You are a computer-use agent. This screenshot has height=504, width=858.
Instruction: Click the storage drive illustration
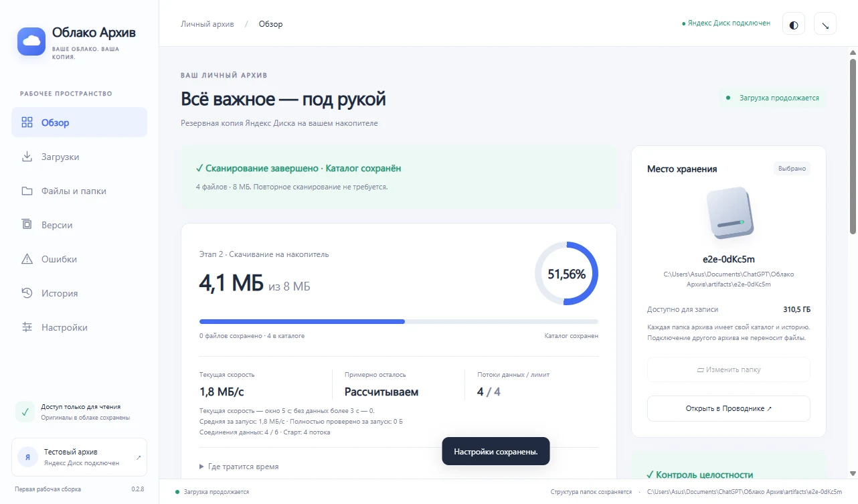tap(729, 212)
